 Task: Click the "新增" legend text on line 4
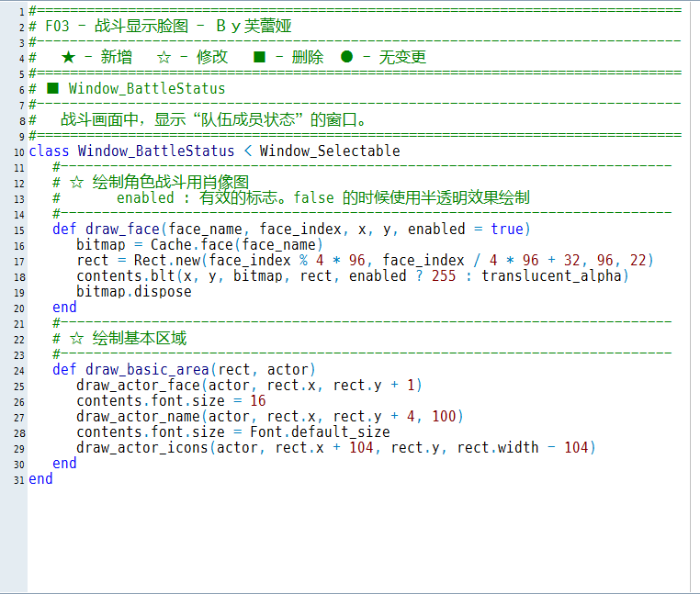click(x=116, y=57)
